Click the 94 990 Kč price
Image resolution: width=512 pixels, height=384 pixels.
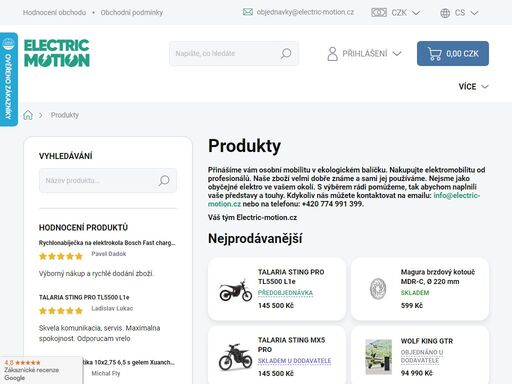point(416,373)
